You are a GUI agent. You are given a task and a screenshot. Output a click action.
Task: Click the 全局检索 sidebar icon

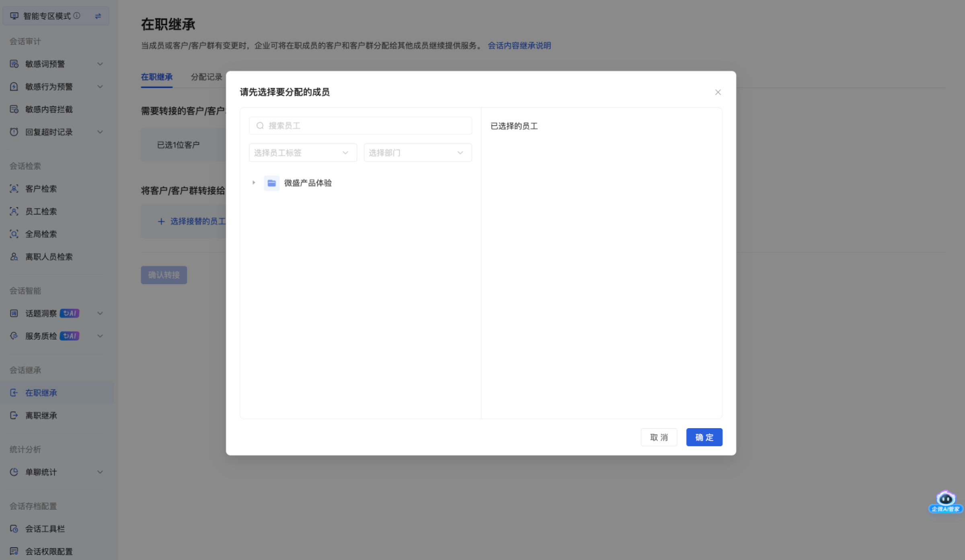coord(14,234)
